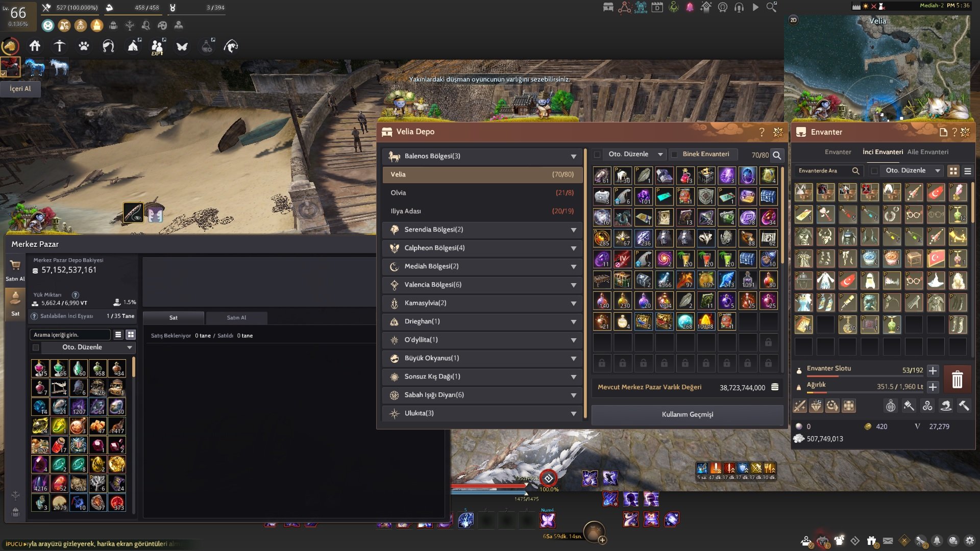Switch to the İnci Envanteri tab
The height and width of the screenshot is (551, 980).
(x=883, y=152)
